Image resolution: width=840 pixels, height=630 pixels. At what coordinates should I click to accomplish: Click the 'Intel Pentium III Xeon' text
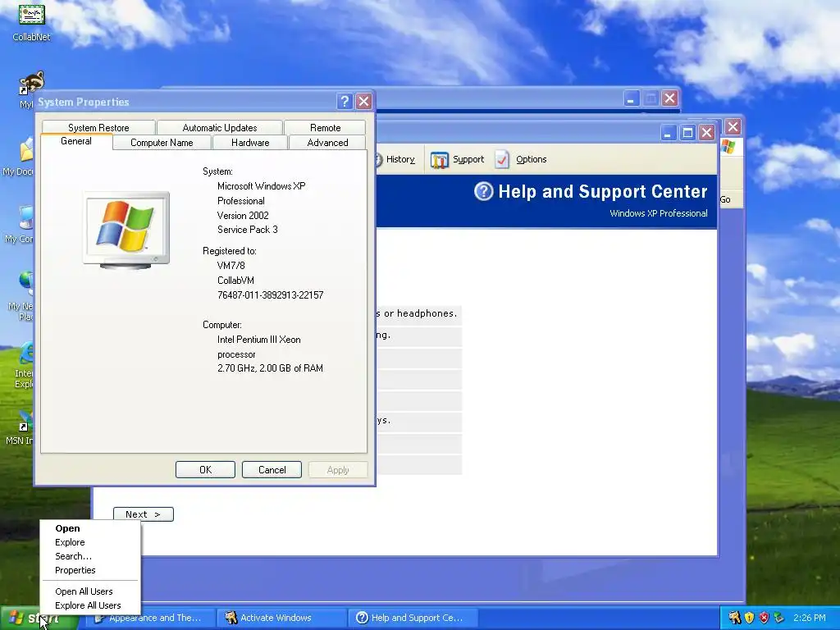click(x=258, y=340)
